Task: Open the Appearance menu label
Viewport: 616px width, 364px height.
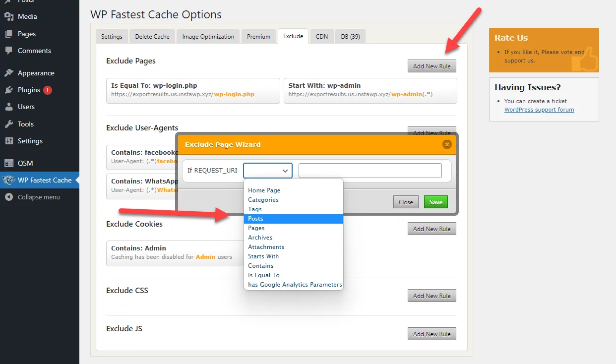Action: point(36,73)
